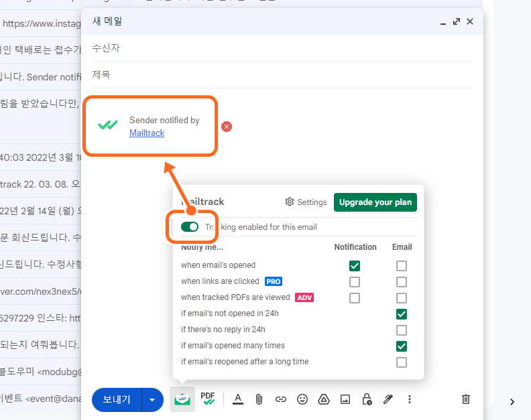Open inbox row containing 'Sender notifi'
The image size is (531, 420).
pyautogui.click(x=41, y=77)
